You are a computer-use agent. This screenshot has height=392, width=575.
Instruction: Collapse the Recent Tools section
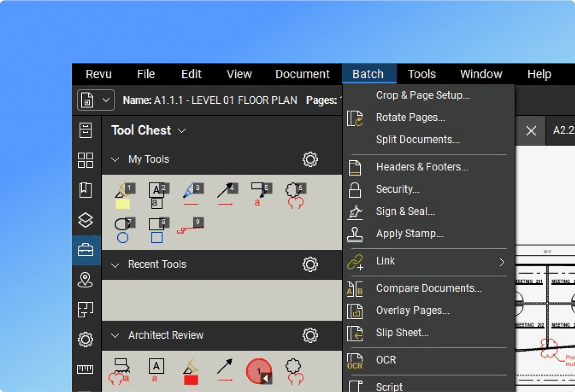[115, 265]
